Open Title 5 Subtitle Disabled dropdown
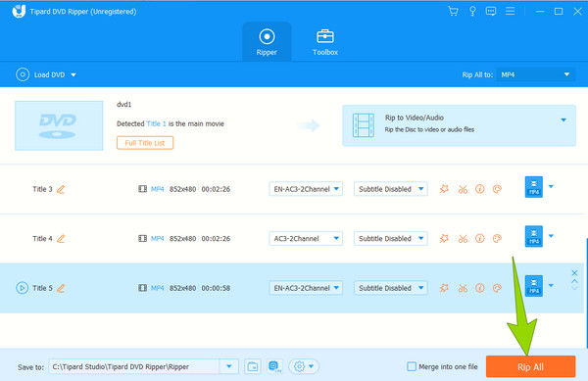This screenshot has height=381, width=588. click(x=390, y=288)
